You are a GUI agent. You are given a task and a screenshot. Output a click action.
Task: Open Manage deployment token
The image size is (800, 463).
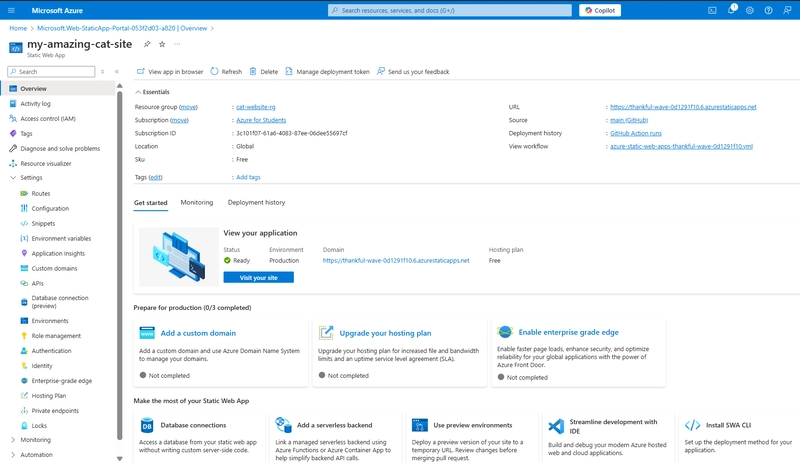[327, 72]
